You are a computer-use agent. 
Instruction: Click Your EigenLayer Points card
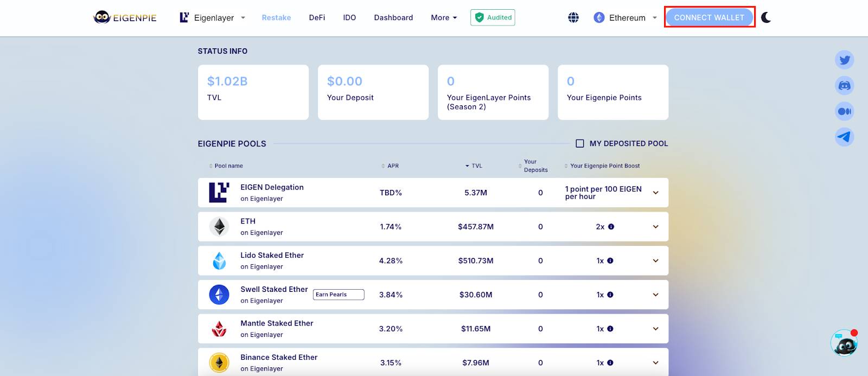pyautogui.click(x=493, y=92)
